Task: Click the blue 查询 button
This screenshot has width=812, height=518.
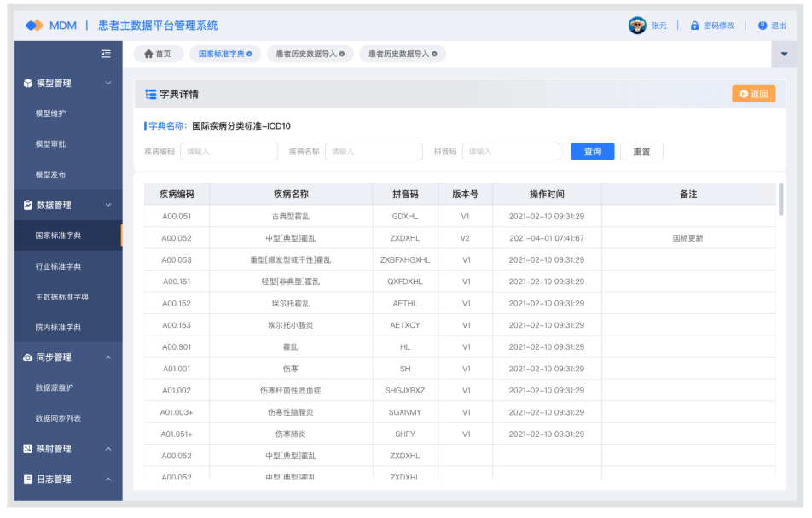Action: click(593, 152)
